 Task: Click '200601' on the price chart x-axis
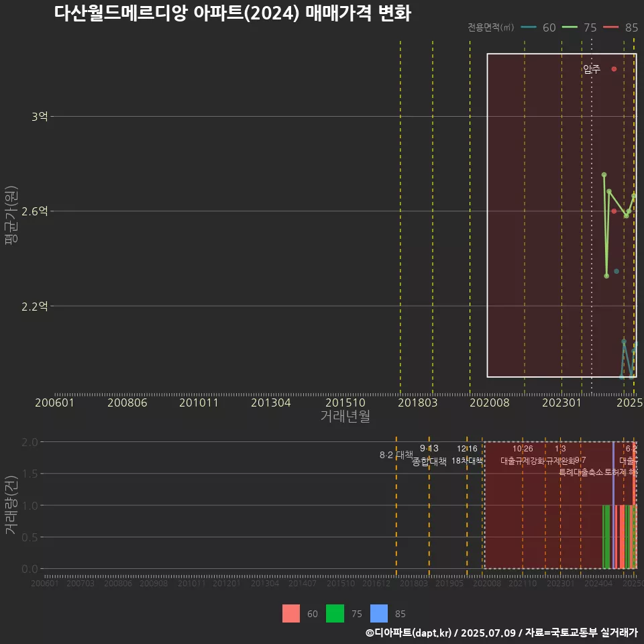tap(54, 402)
